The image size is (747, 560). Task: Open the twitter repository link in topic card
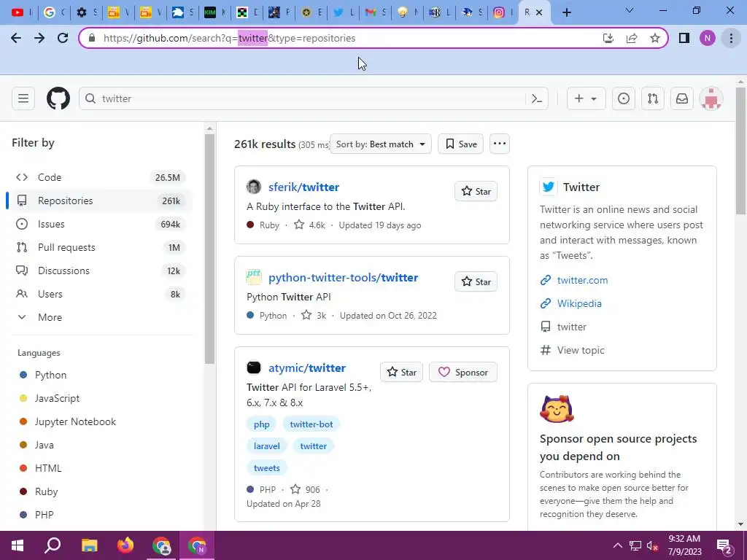tap(572, 327)
